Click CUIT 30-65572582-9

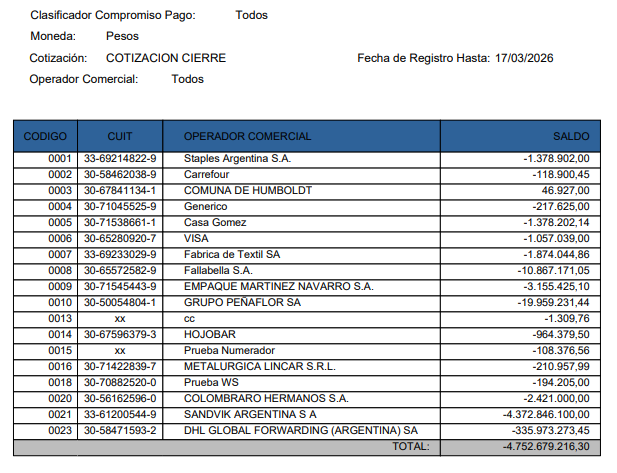[x=120, y=270]
